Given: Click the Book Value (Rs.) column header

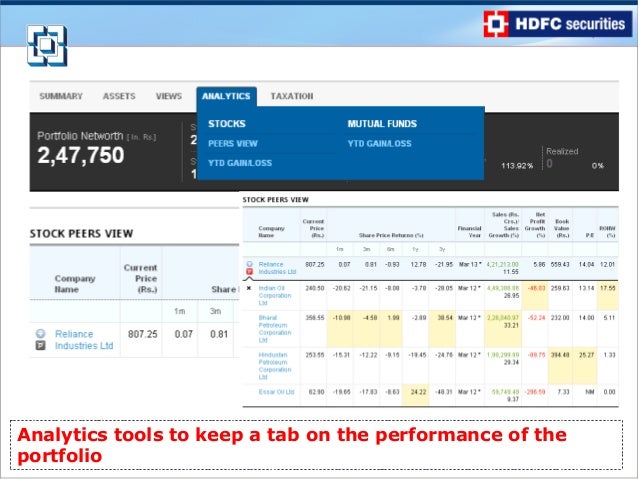Looking at the screenshot, I should click(x=562, y=228).
